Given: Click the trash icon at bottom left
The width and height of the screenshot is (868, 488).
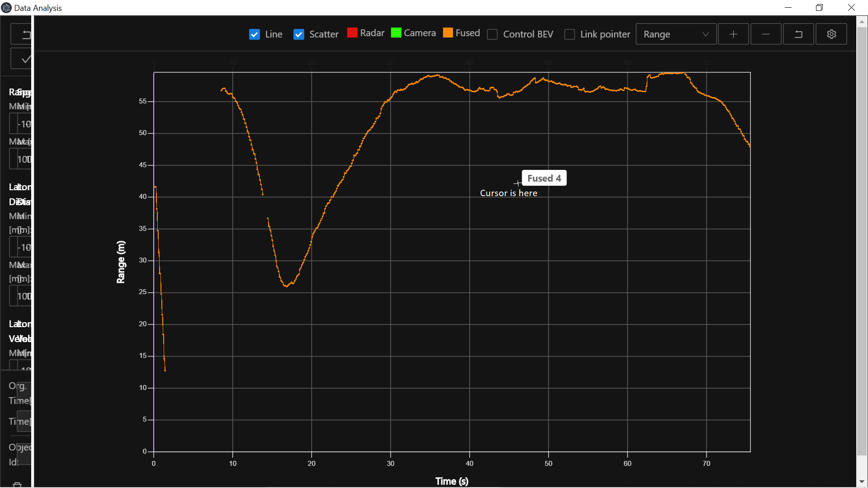Looking at the screenshot, I should 17,484.
